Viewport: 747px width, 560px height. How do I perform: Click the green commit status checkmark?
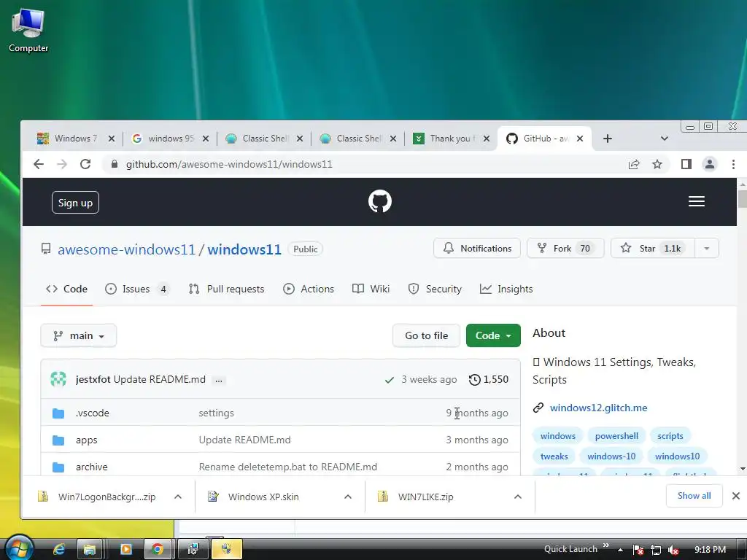(390, 380)
